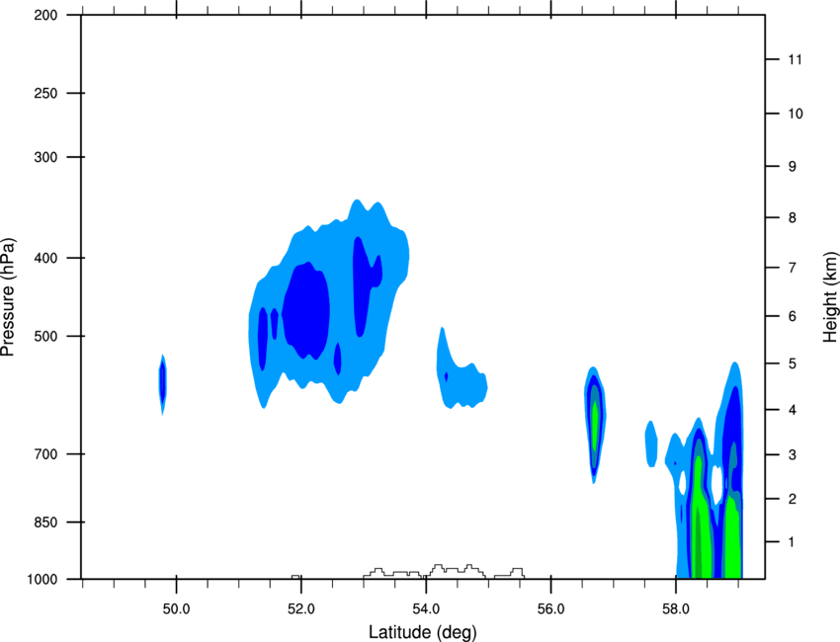This screenshot has height=642, width=840.
Task: Click the 2 km height label
Action: coord(793,499)
